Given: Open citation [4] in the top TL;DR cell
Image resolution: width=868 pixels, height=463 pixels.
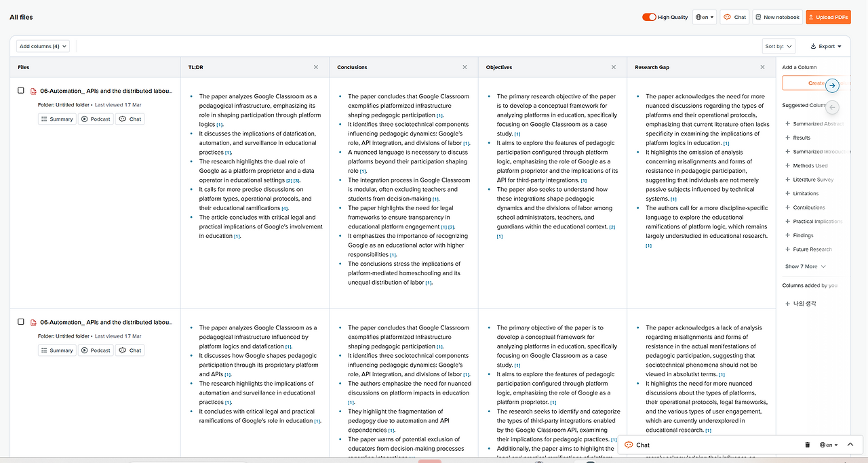Looking at the screenshot, I should click(285, 209).
